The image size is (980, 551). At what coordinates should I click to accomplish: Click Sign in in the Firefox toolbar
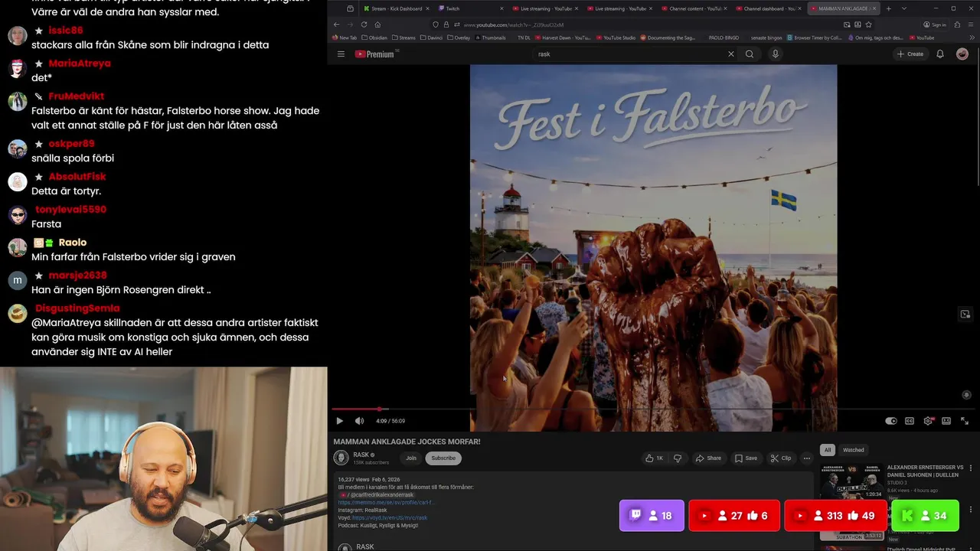(935, 24)
